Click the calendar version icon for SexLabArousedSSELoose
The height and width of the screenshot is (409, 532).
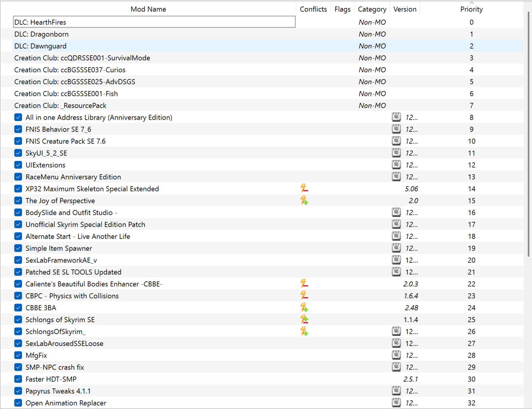(396, 343)
